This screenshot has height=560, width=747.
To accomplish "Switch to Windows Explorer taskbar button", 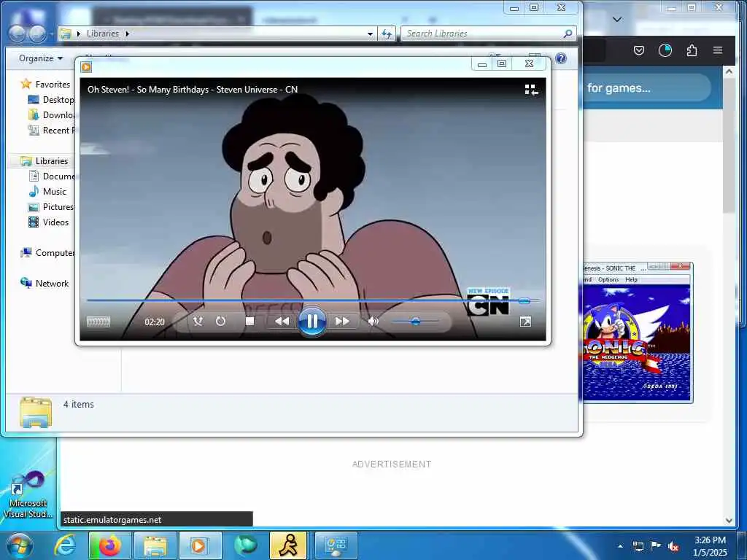I will (x=155, y=545).
